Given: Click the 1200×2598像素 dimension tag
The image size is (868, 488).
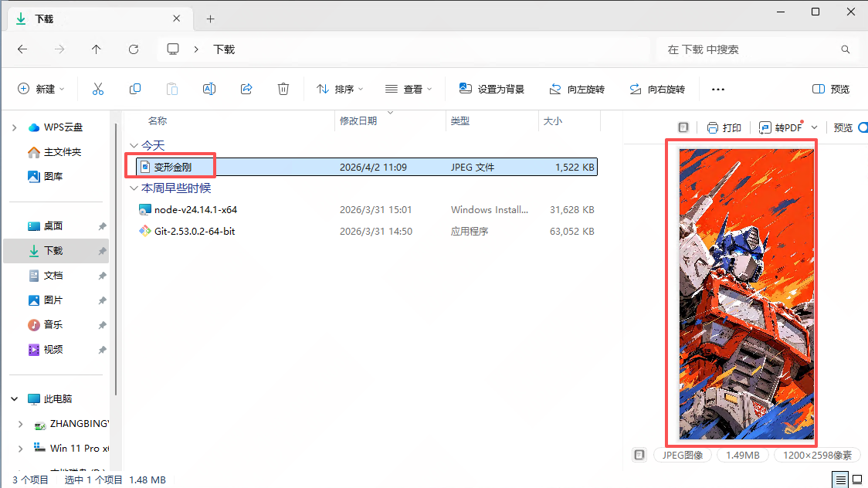Looking at the screenshot, I should click(817, 456).
